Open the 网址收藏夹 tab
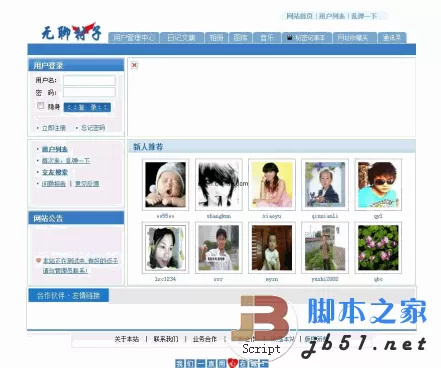441x368 pixels. [x=355, y=38]
